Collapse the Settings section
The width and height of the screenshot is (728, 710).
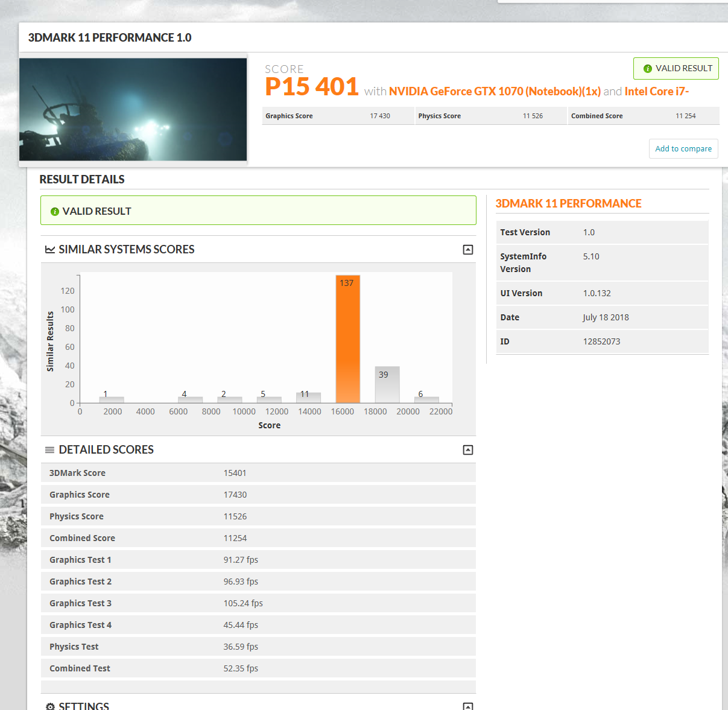pos(468,706)
